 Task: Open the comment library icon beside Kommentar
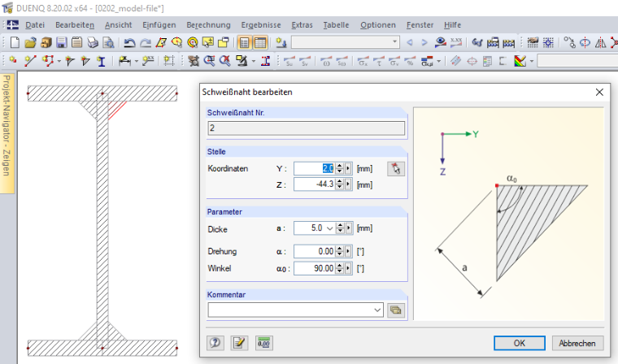[396, 310]
